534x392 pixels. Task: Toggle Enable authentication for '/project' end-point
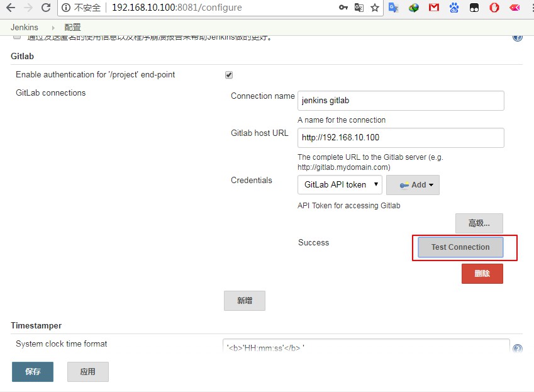[229, 75]
